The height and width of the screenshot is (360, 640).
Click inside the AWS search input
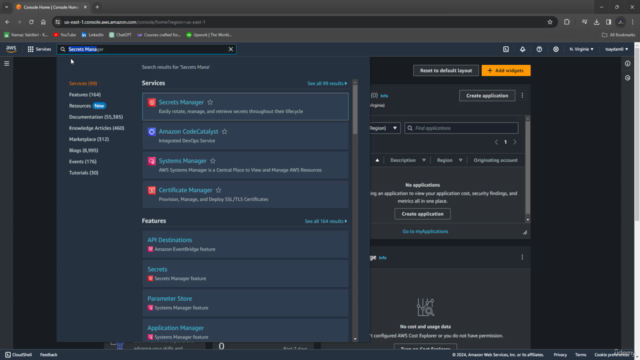click(146, 49)
